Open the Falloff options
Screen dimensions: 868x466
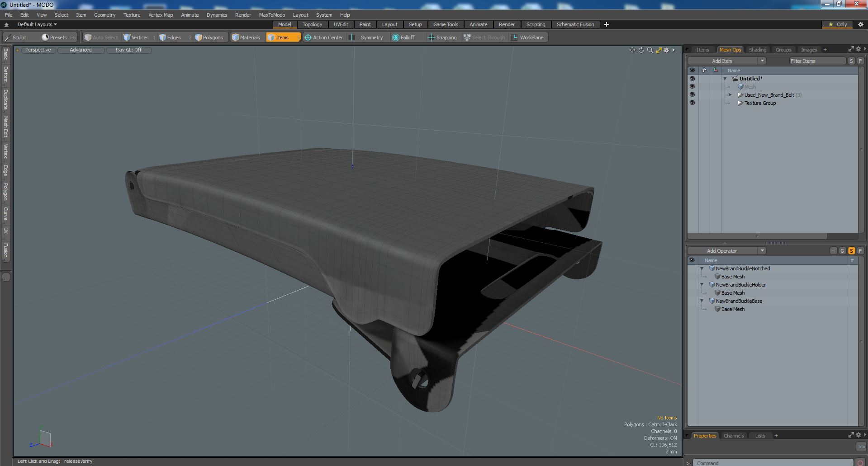click(407, 38)
